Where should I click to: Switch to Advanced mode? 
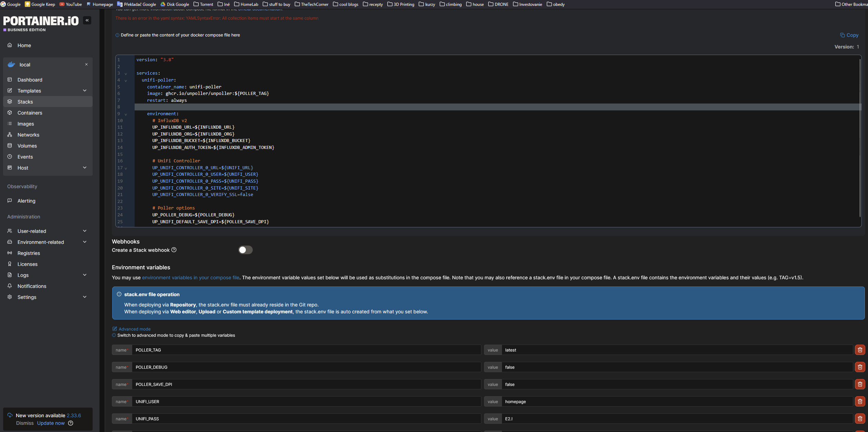click(134, 329)
